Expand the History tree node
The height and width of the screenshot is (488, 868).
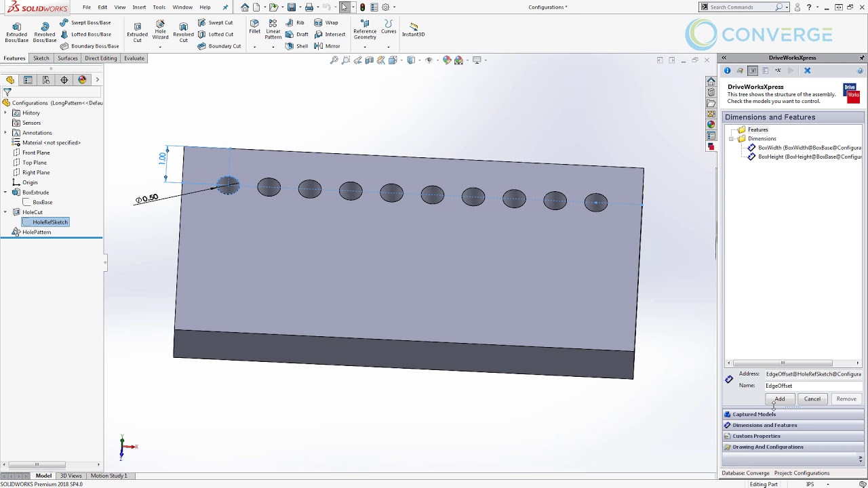click(x=5, y=113)
